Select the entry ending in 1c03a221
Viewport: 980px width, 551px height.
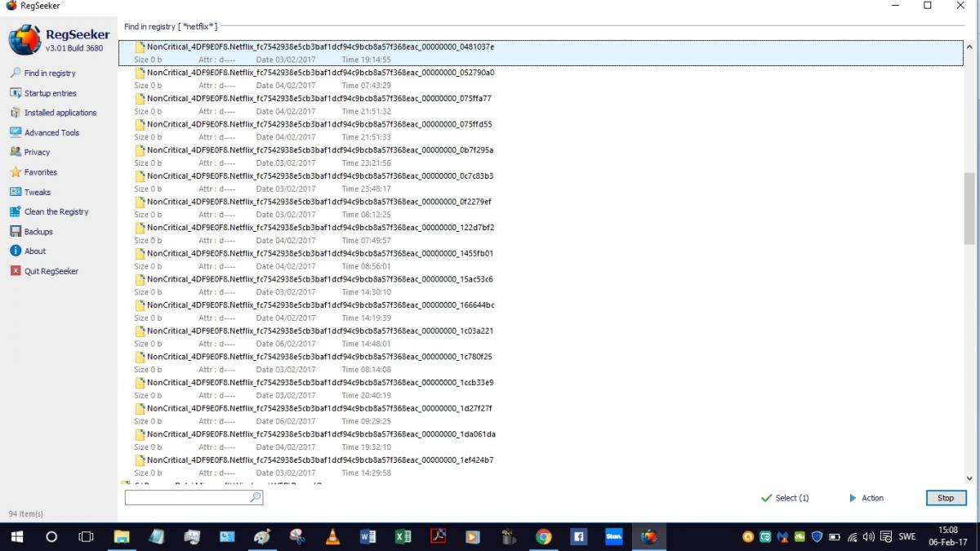(x=541, y=337)
